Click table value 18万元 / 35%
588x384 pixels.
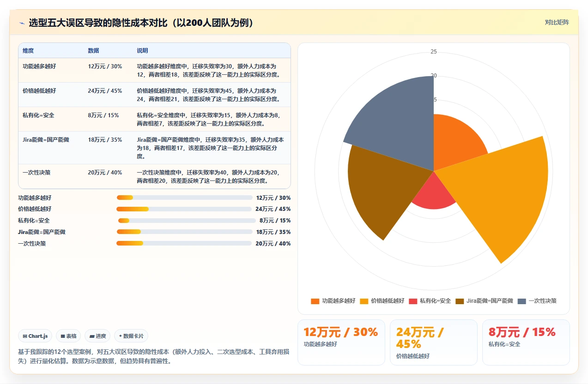click(105, 140)
